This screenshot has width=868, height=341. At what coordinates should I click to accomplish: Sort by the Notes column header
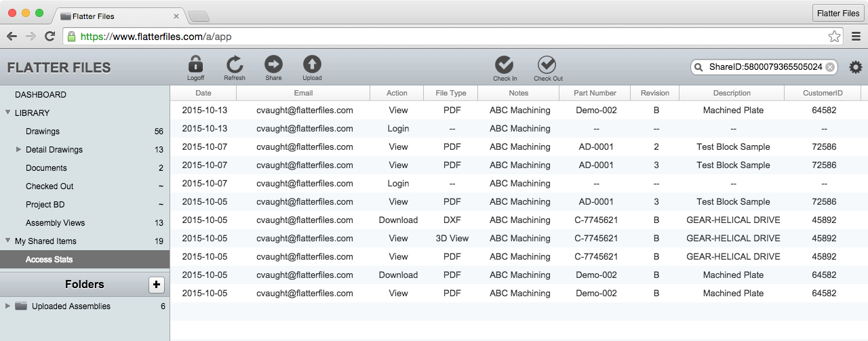(x=519, y=93)
